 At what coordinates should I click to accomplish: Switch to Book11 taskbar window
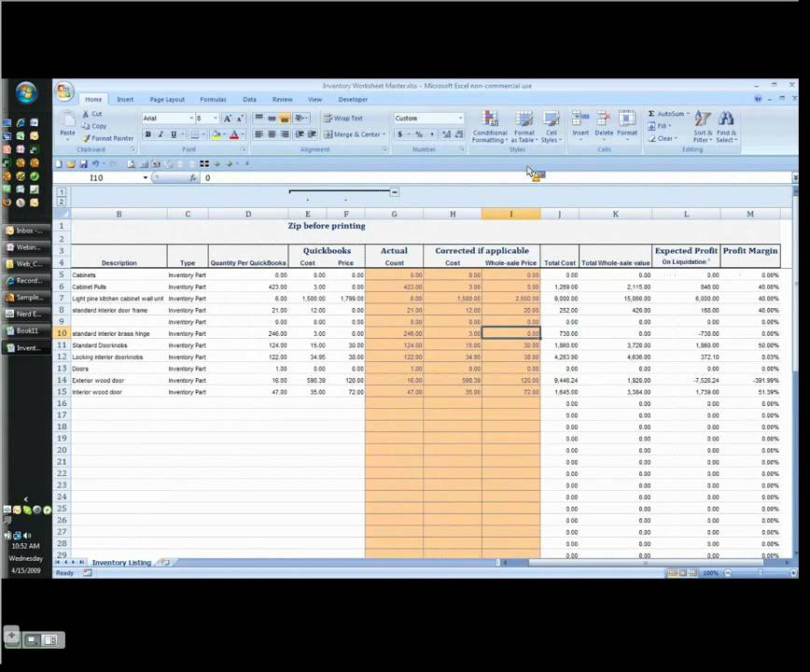pos(27,330)
